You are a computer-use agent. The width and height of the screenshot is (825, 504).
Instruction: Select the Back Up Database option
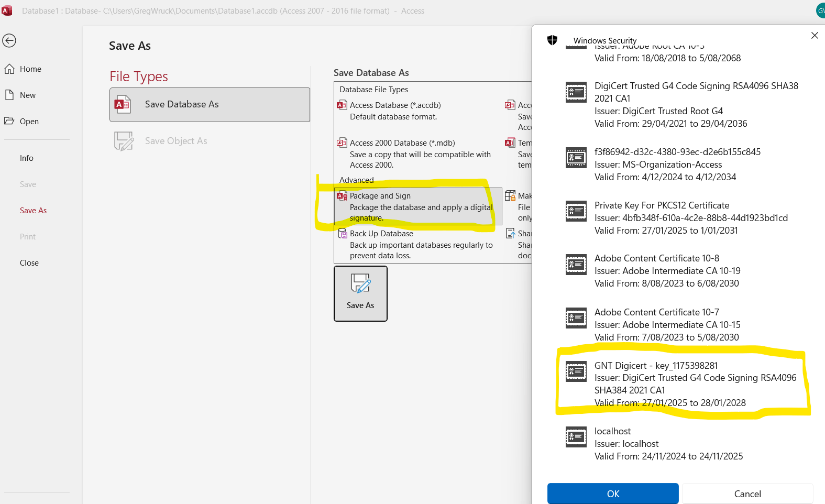click(417, 244)
